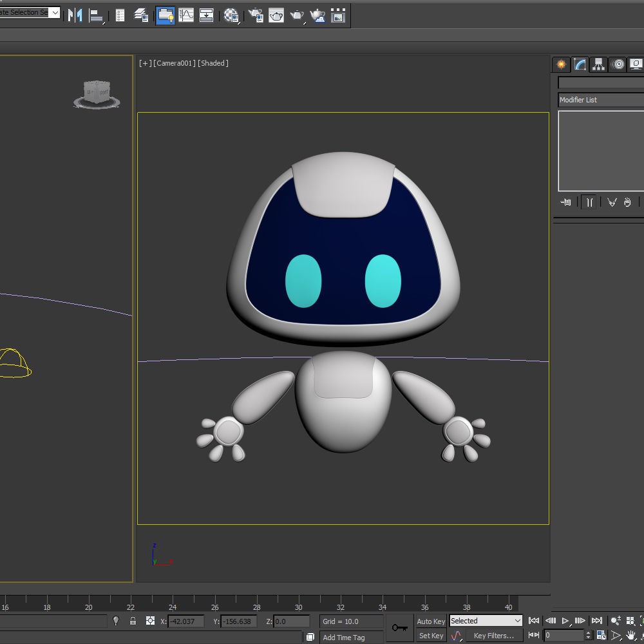Play the animation
Image resolution: width=644 pixels, height=644 pixels.
tap(565, 621)
